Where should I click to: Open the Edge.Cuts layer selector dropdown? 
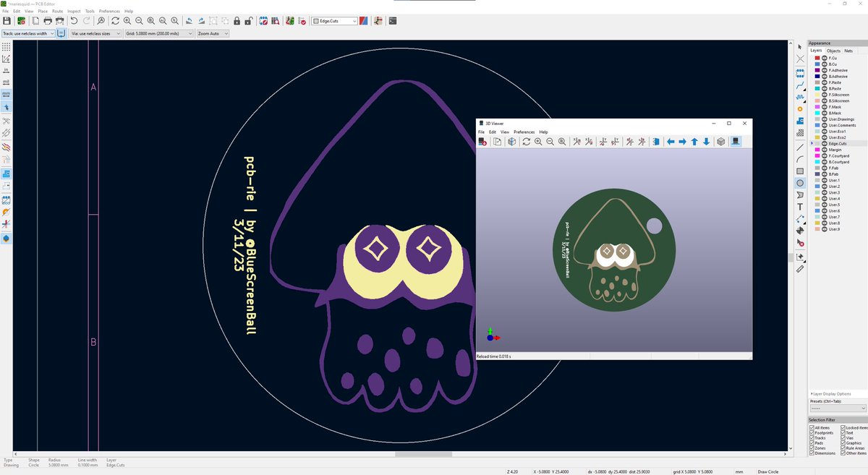(334, 21)
